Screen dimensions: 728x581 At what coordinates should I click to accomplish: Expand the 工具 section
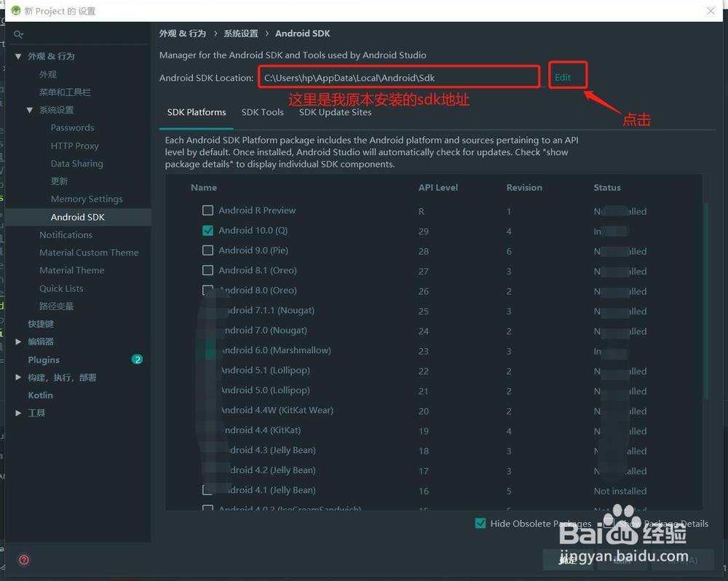click(17, 413)
